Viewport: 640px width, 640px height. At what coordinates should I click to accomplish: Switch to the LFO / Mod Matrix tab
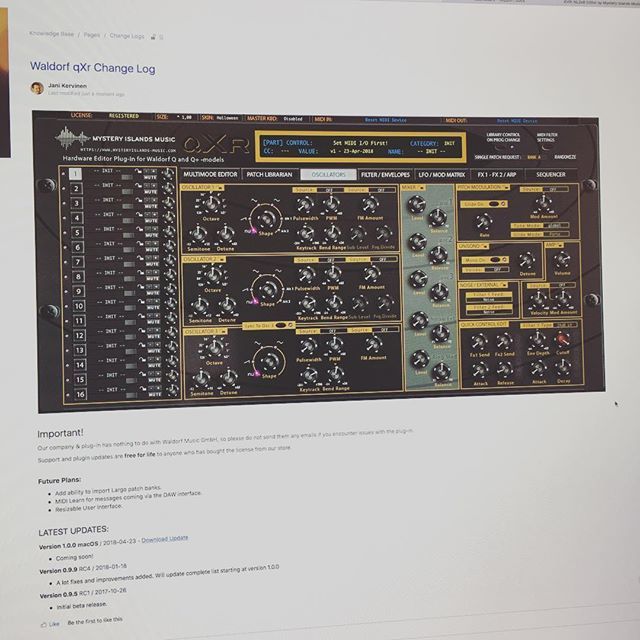[x=442, y=175]
